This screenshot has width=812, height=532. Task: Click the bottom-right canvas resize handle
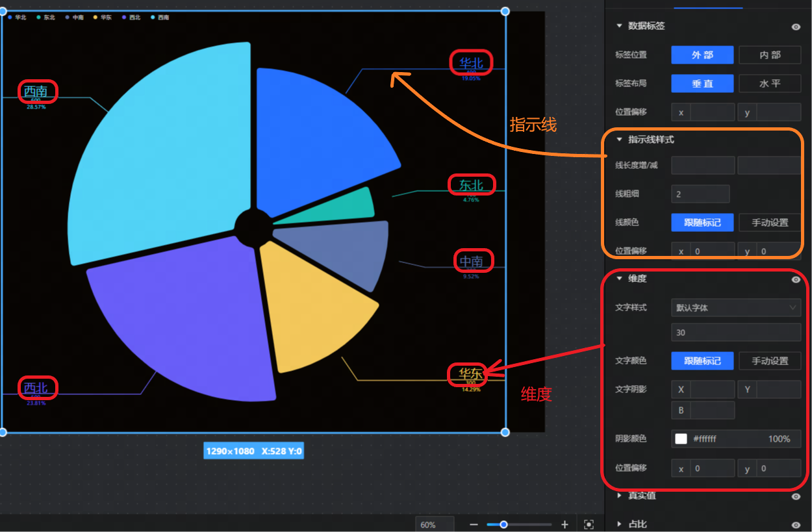[x=505, y=432]
